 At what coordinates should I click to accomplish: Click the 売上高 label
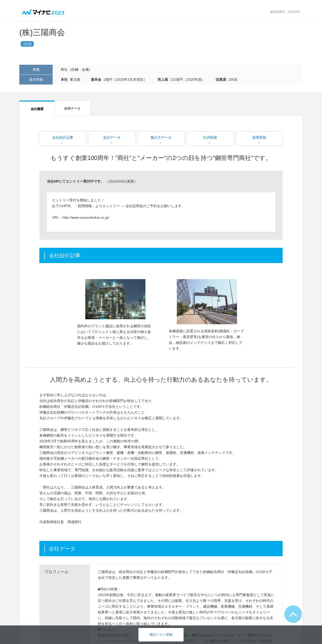tap(163, 79)
